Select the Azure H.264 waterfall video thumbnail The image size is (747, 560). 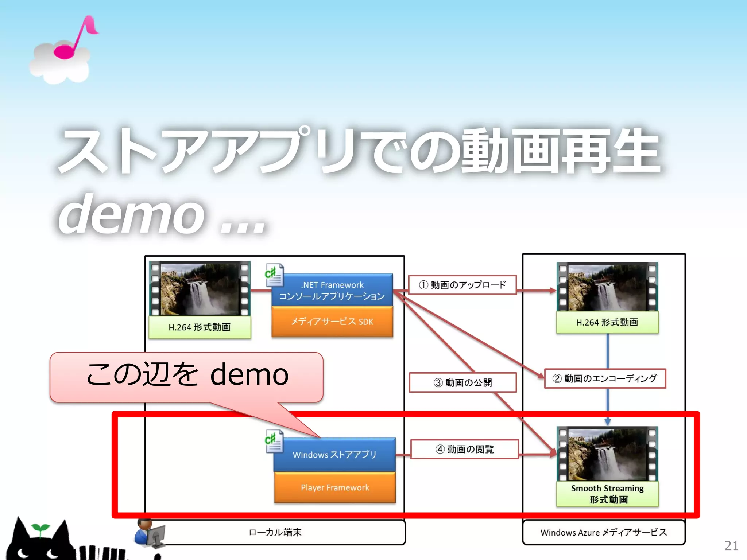(x=607, y=286)
